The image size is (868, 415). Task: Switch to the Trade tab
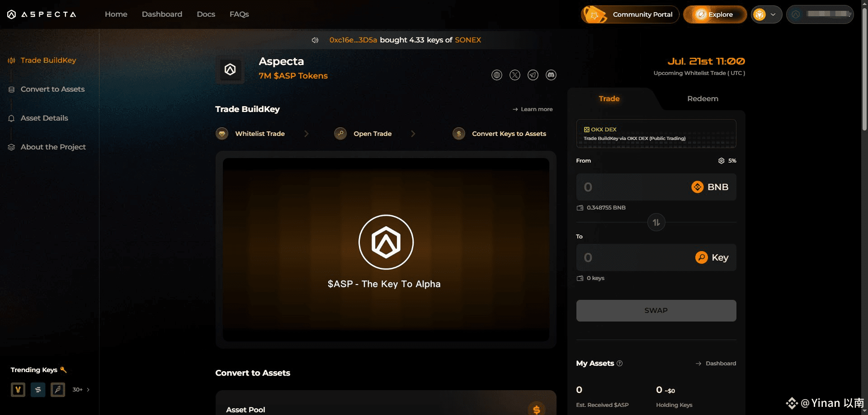609,99
